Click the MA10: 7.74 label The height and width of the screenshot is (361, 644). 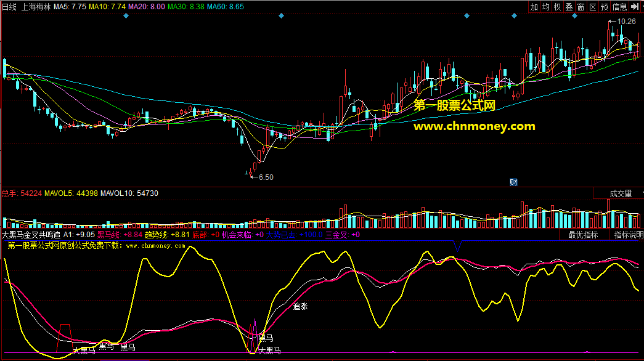[107, 7]
